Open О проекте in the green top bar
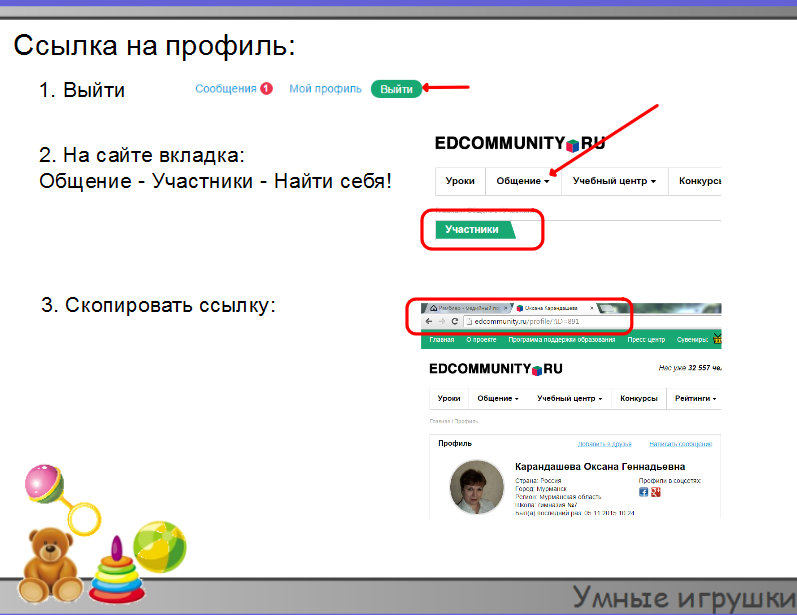 (481, 340)
